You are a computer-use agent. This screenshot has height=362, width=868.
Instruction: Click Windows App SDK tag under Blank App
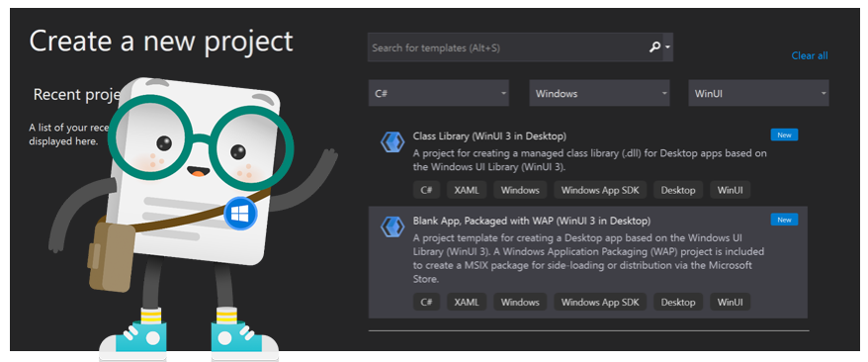click(x=600, y=302)
